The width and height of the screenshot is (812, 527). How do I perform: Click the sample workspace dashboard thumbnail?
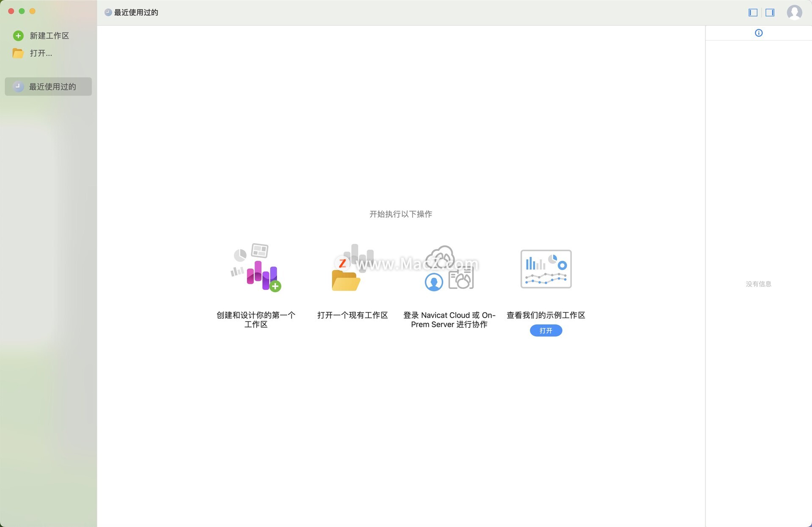[x=546, y=269]
